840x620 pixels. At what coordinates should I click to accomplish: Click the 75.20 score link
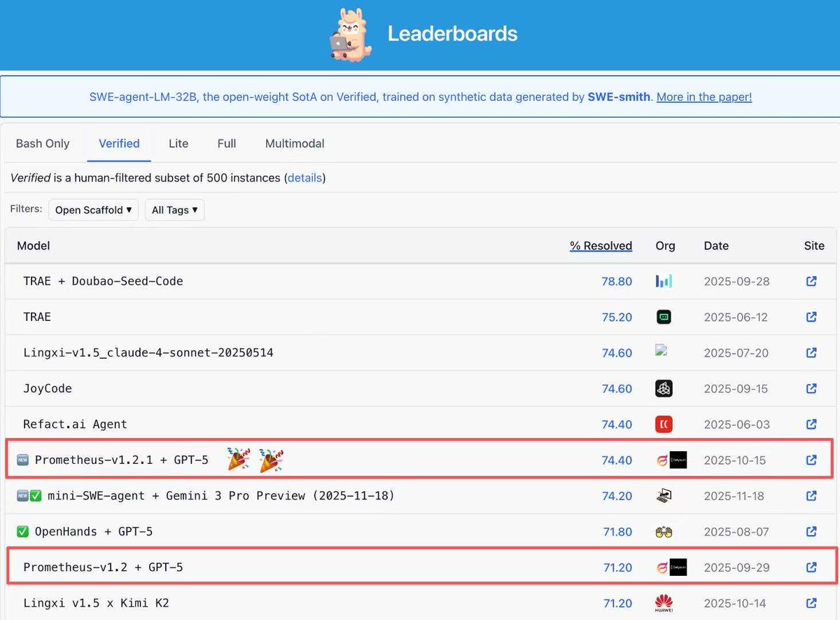(x=617, y=317)
